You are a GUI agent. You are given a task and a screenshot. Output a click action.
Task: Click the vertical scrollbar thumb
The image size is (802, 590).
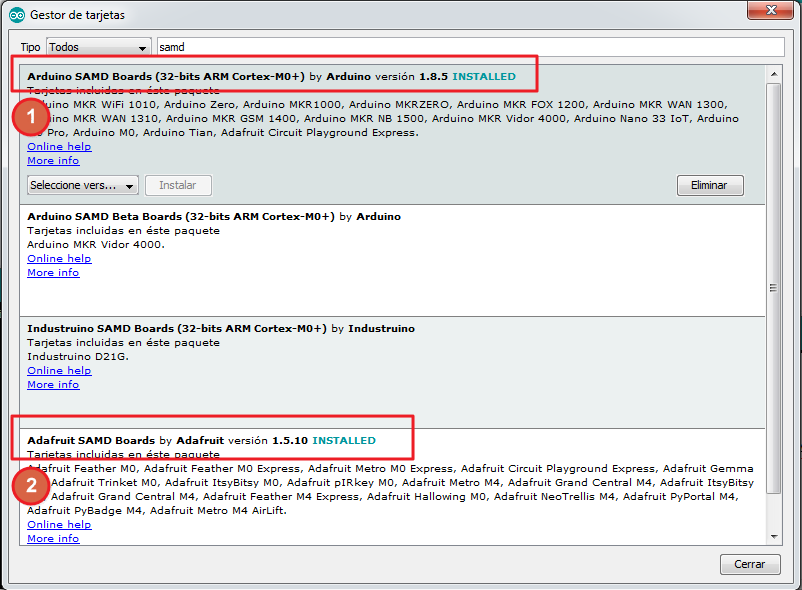click(774, 288)
